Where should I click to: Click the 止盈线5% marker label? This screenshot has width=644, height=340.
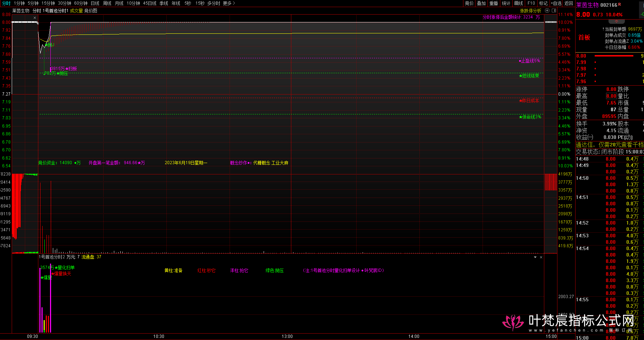click(530, 61)
